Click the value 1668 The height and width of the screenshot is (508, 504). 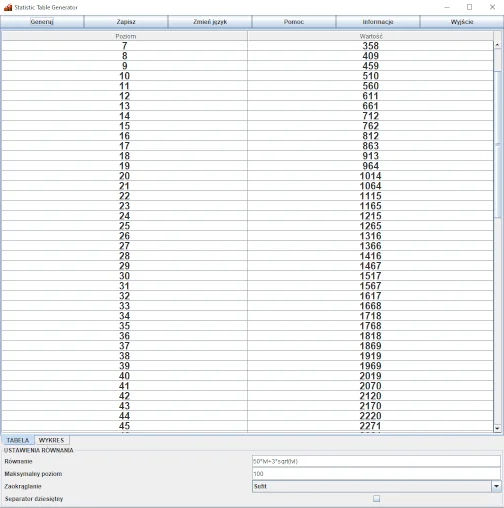point(371,306)
